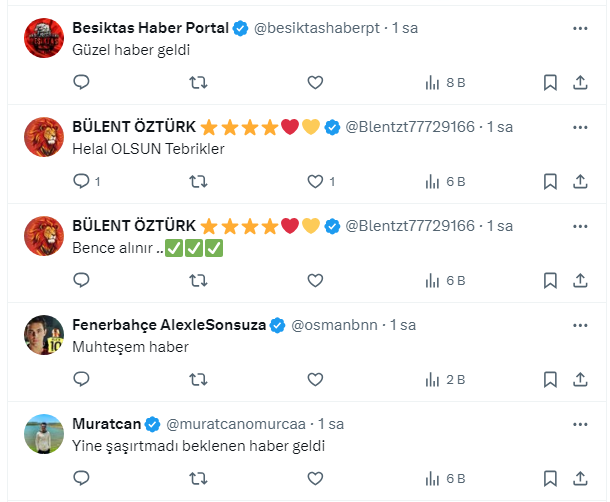The width and height of the screenshot is (610, 502).
Task: View analytics of 'Helal OLSUN Tebrikler' tweet
Action: tap(433, 181)
